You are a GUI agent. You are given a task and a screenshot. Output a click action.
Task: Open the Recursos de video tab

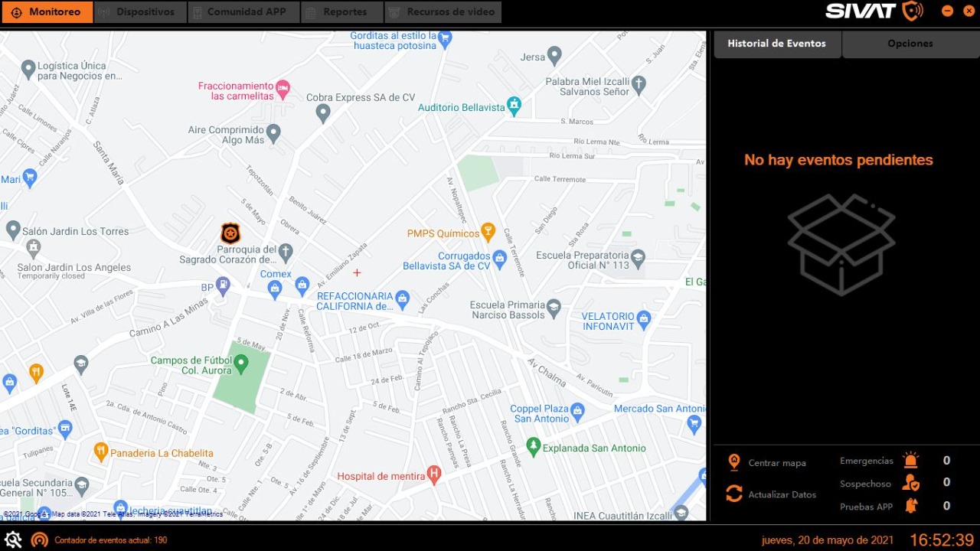pyautogui.click(x=443, y=11)
